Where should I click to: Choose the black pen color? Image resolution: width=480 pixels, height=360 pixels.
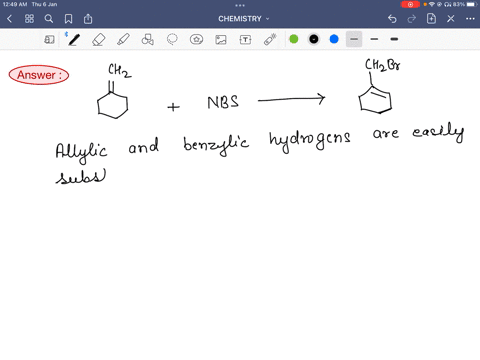pyautogui.click(x=314, y=39)
